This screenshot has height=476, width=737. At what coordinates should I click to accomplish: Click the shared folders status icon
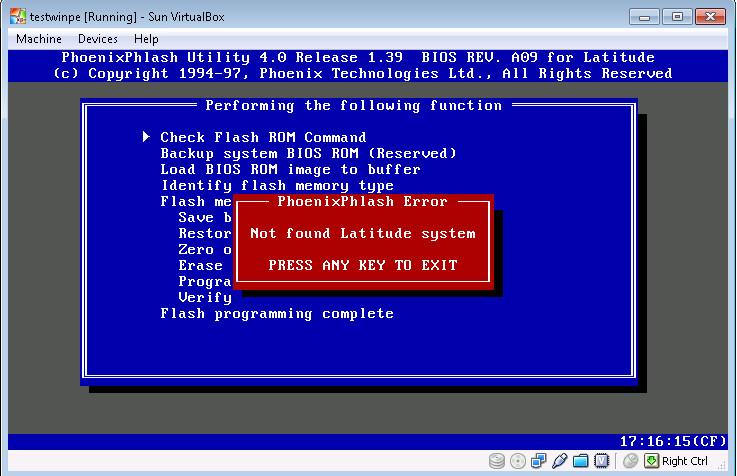coord(580,461)
